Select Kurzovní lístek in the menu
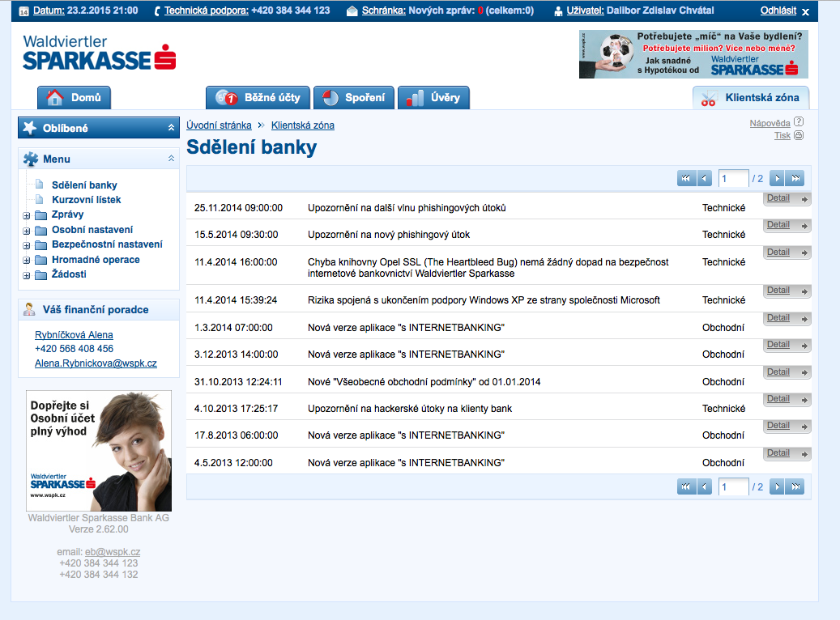 click(86, 200)
